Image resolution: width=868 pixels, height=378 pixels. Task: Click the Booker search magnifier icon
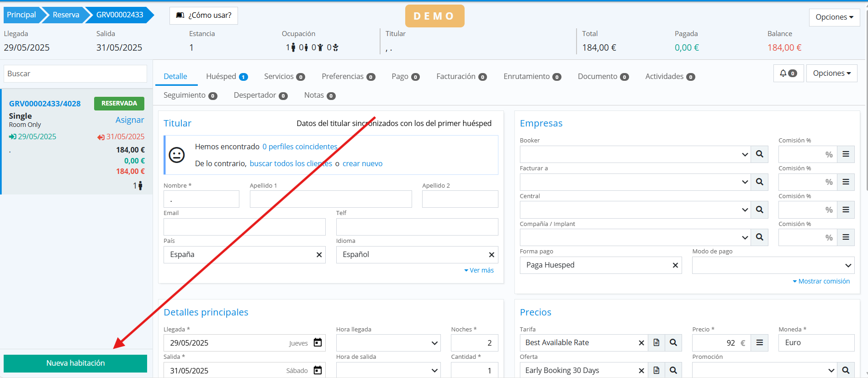pyautogui.click(x=759, y=154)
